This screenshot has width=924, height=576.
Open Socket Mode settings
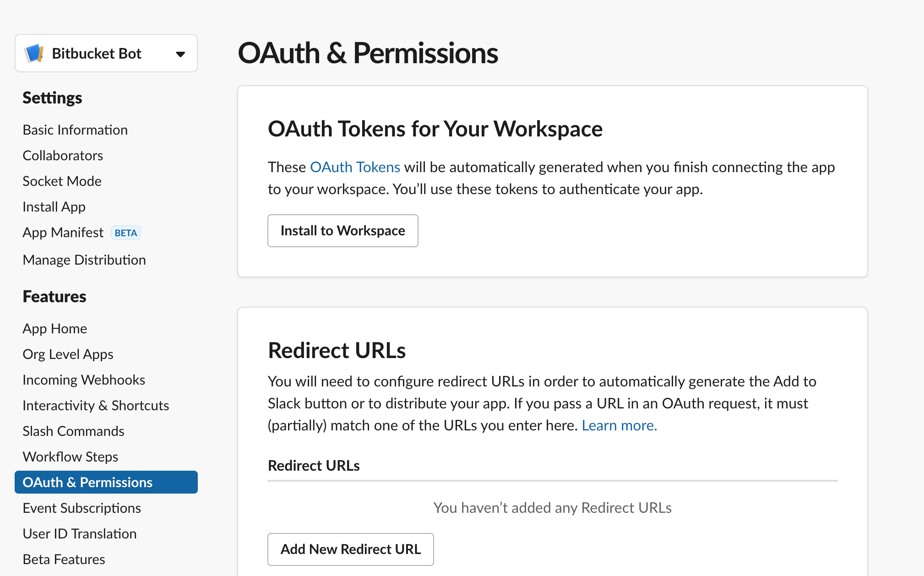click(62, 181)
